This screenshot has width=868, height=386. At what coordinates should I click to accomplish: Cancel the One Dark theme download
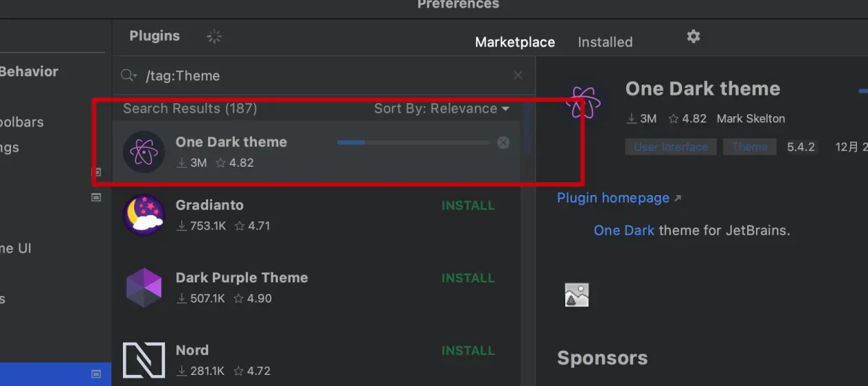click(504, 143)
